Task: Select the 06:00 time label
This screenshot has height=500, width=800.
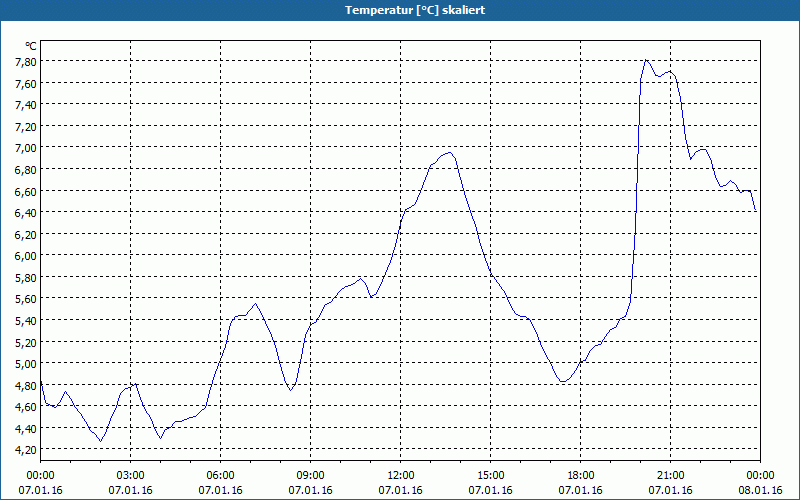Action: pyautogui.click(x=220, y=476)
